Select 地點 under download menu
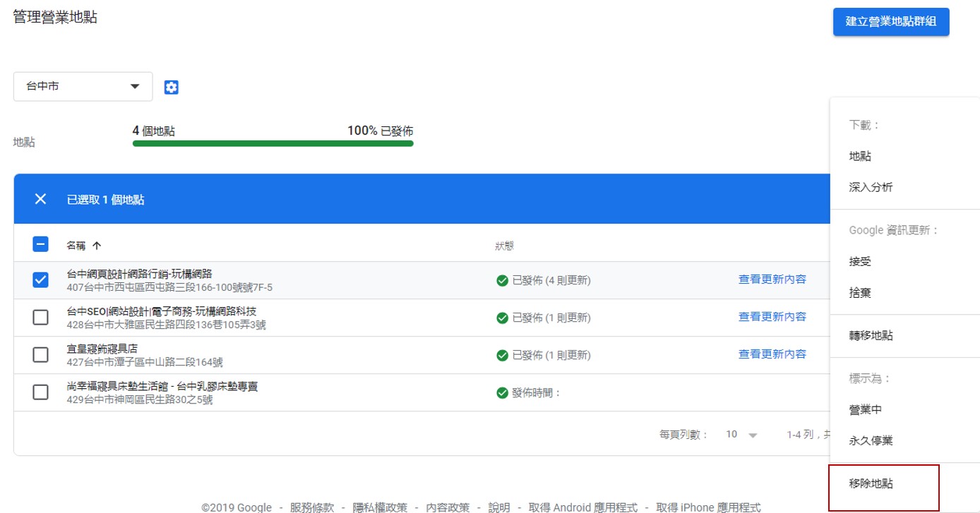The height and width of the screenshot is (513, 980). point(860,157)
